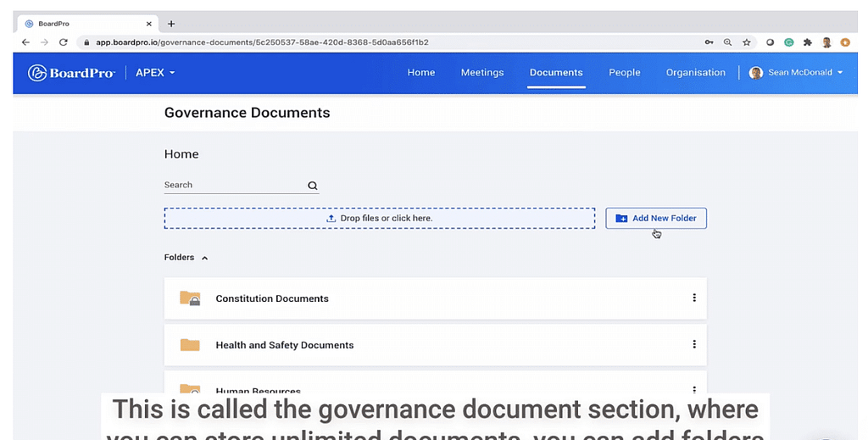Select the Organisation navigation item
Viewport: 868px width, 440px height.
pos(695,73)
